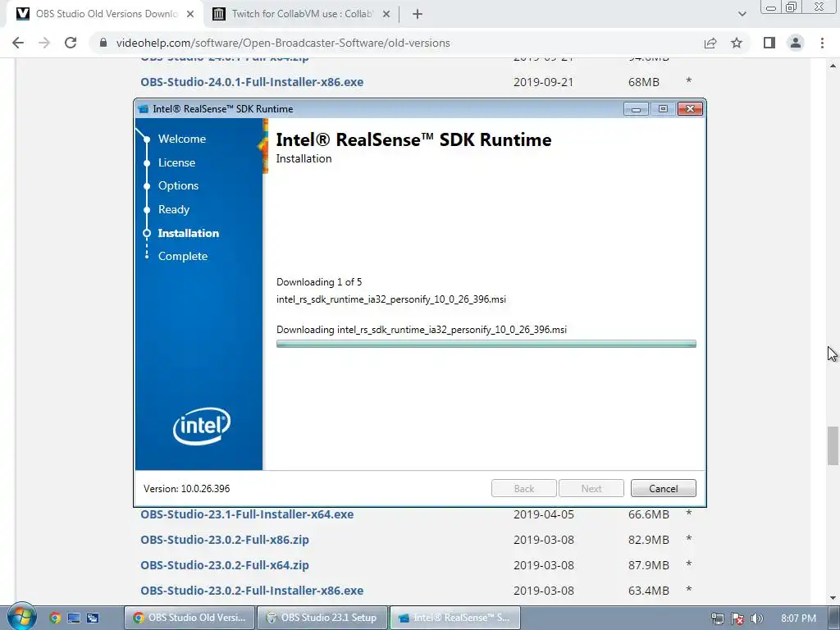Click the 8:07 PM taskbar clock
Viewport: 840px width, 630px height.
[798, 619]
